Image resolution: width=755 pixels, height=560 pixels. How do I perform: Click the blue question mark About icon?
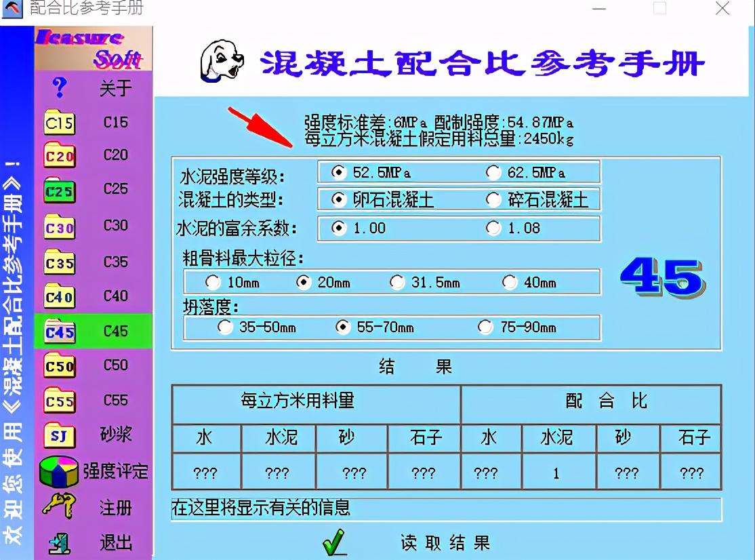point(60,87)
